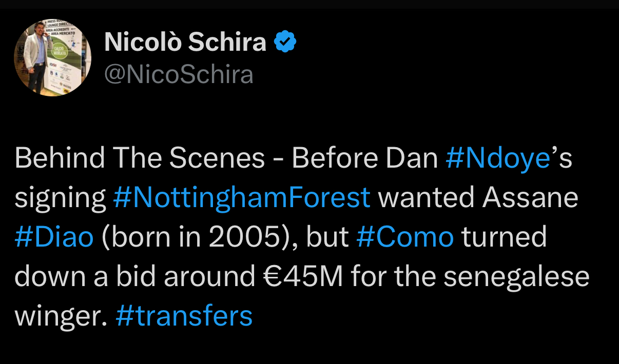Click the phrase "down a bid around"

(135, 277)
